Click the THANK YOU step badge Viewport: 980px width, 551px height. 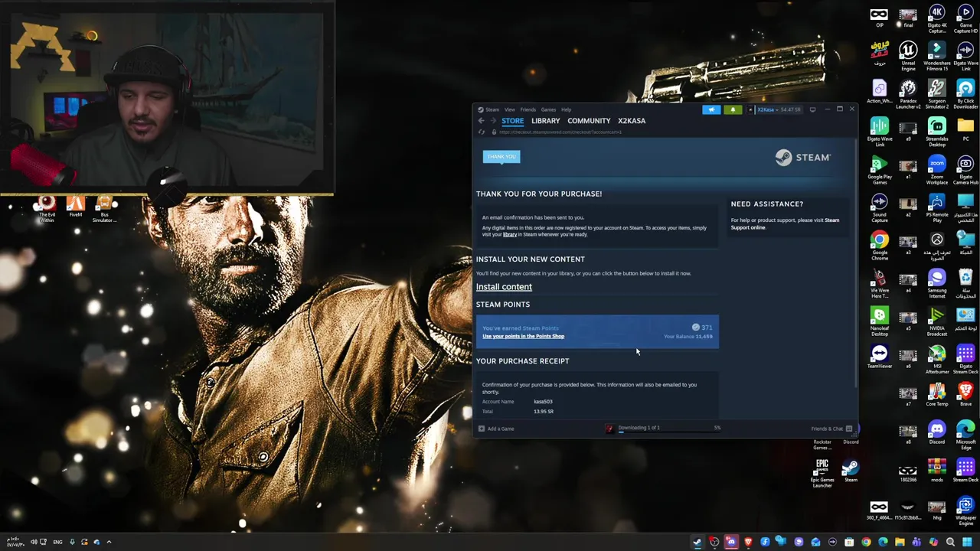501,157
